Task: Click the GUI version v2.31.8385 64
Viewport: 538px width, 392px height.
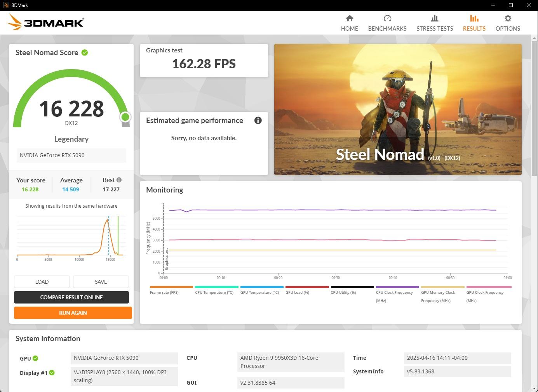Action: tap(291, 383)
